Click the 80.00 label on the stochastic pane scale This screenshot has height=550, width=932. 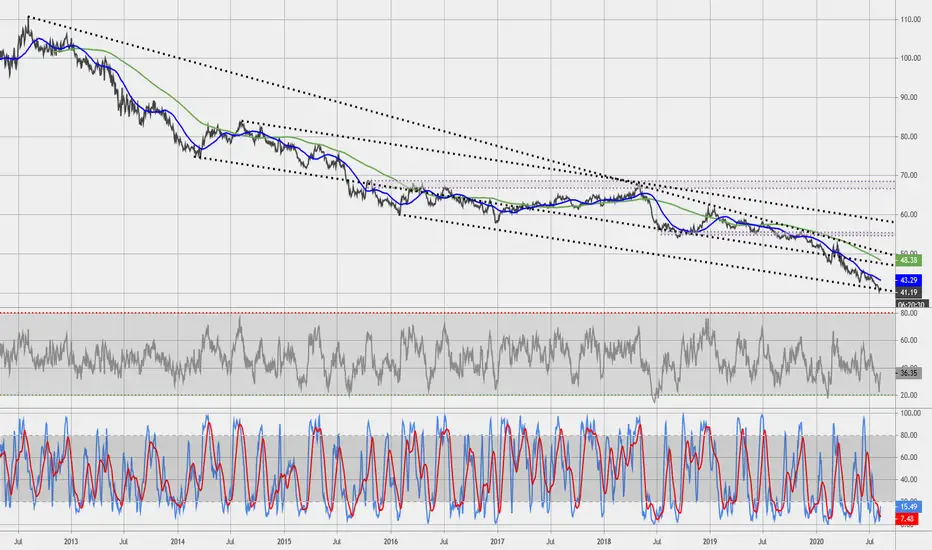(x=909, y=435)
